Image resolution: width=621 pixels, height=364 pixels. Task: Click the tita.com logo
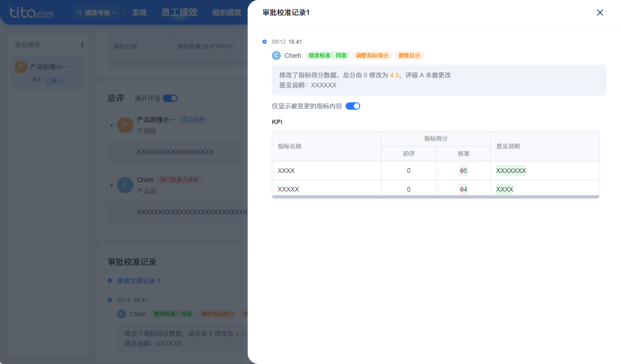click(x=31, y=12)
